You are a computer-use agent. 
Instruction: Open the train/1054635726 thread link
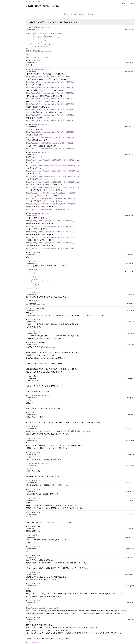[50, 88]
